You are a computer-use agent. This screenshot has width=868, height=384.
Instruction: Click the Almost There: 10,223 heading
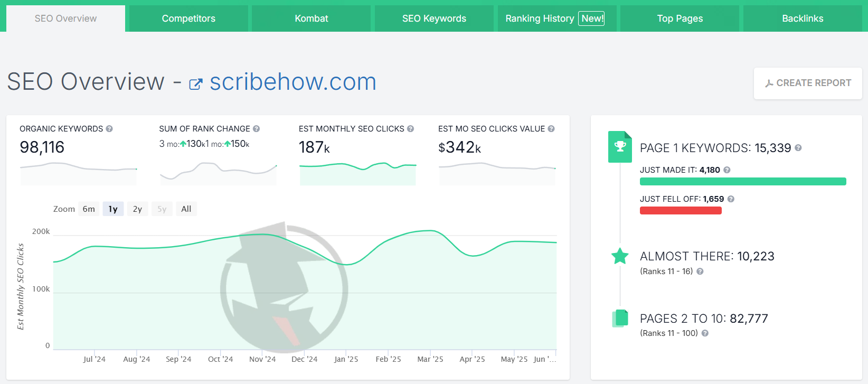[x=707, y=256]
